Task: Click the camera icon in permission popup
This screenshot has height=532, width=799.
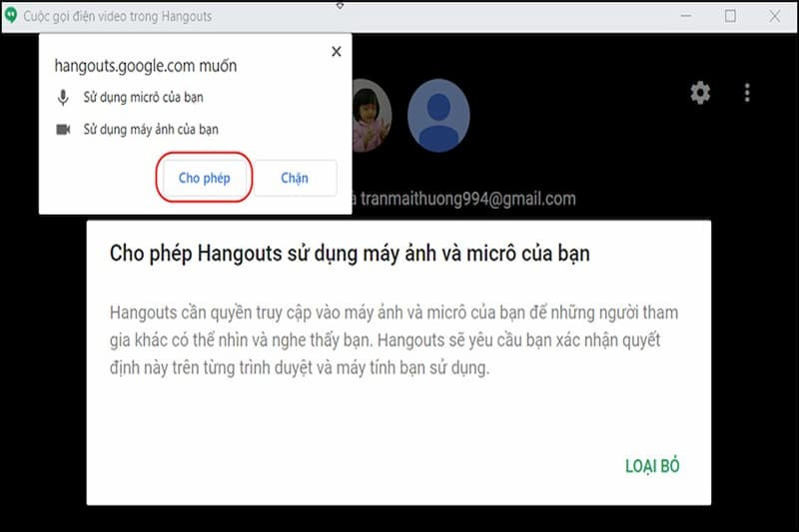Action: click(63, 130)
